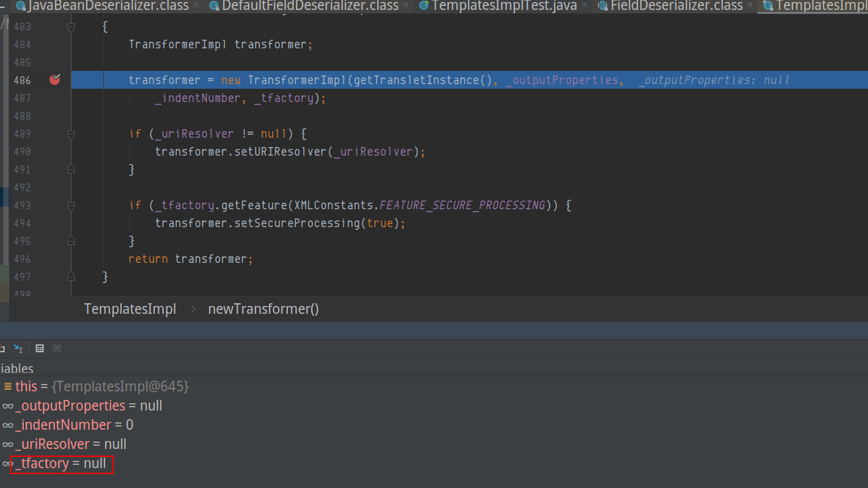Image resolution: width=868 pixels, height=488 pixels.
Task: Click the Trace Current Stream Chain icon
Action: click(57, 348)
